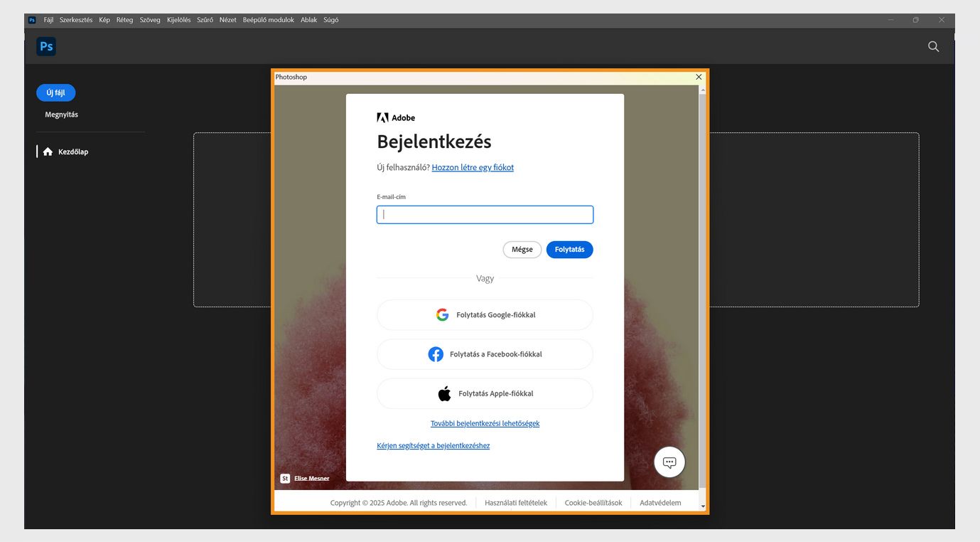980x542 pixels.
Task: Click the Google icon for Google sign-in
Action: pos(442,314)
